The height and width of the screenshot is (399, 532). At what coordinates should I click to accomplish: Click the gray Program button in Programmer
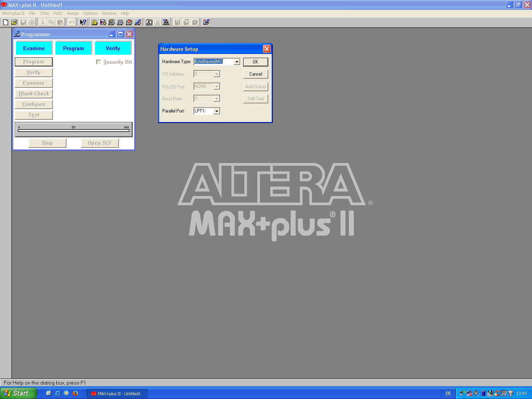[x=34, y=62]
